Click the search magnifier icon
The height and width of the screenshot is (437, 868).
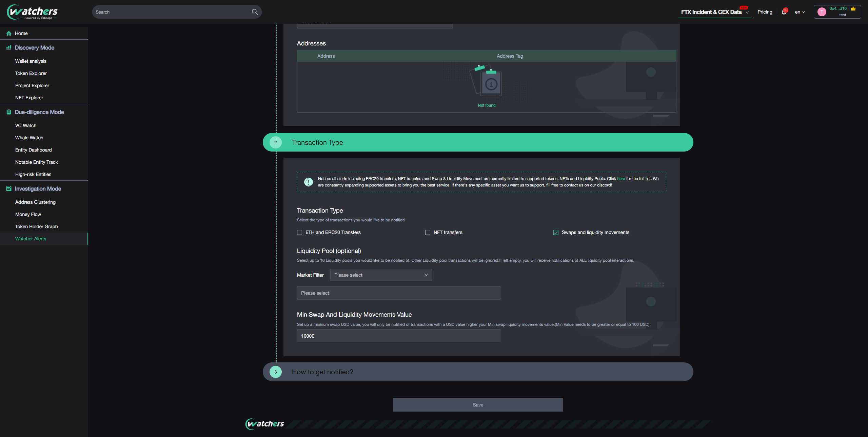point(255,12)
